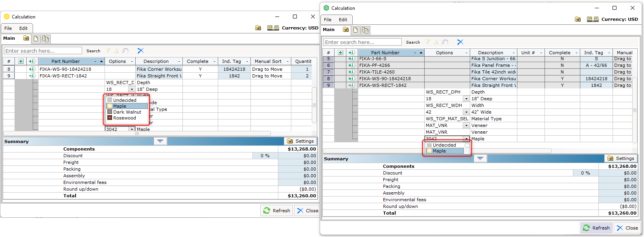The width and height of the screenshot is (644, 237).
Task: Clear search with blue X in right window
Action: pos(460,42)
